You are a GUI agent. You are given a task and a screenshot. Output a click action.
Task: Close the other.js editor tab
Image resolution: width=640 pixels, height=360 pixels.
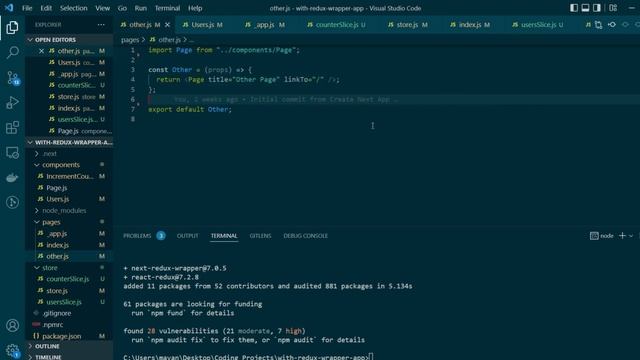[x=167, y=25]
